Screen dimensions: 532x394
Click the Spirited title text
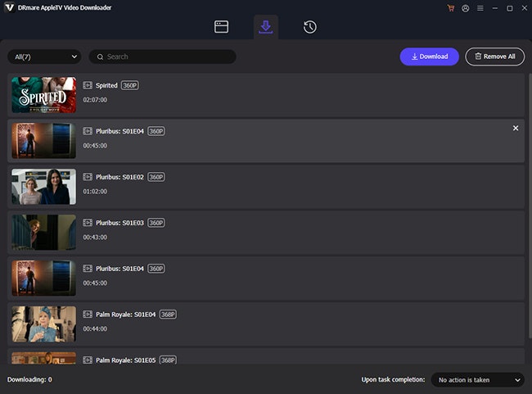click(106, 85)
